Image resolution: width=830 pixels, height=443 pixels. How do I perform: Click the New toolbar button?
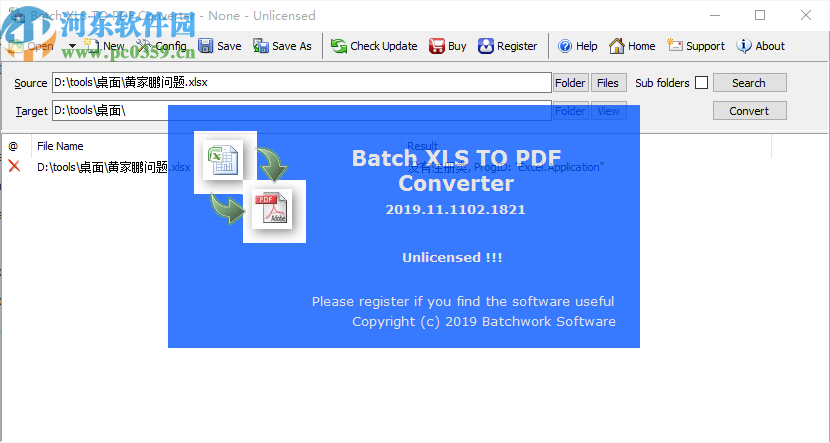coord(104,46)
